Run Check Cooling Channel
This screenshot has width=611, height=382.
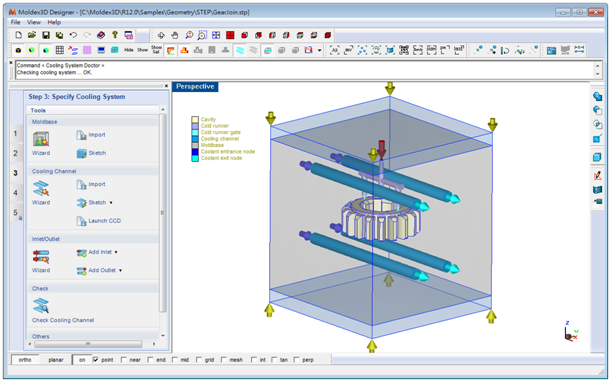[x=63, y=311]
